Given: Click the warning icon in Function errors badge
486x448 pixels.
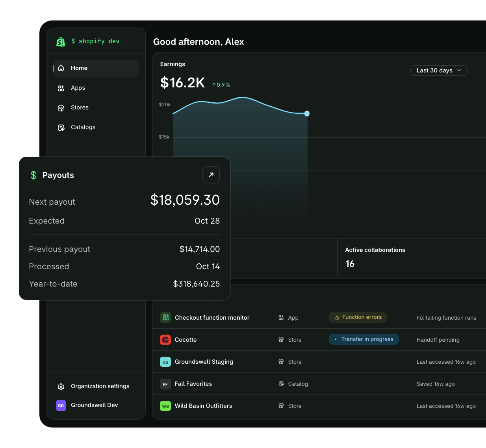Looking at the screenshot, I should pyautogui.click(x=337, y=317).
